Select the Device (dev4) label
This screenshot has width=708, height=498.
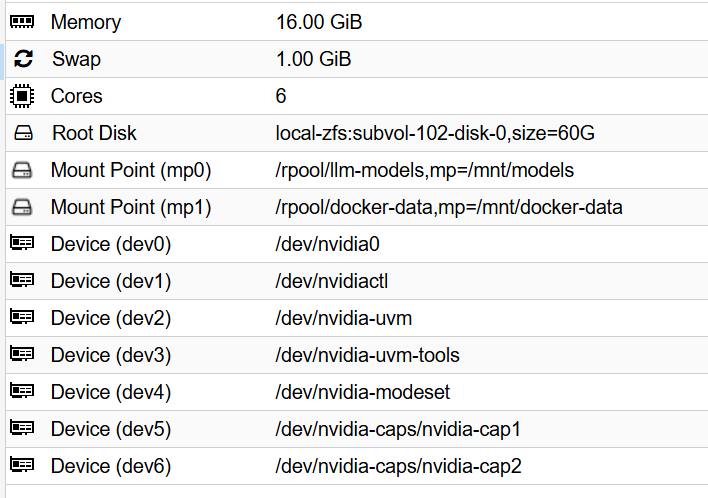111,392
